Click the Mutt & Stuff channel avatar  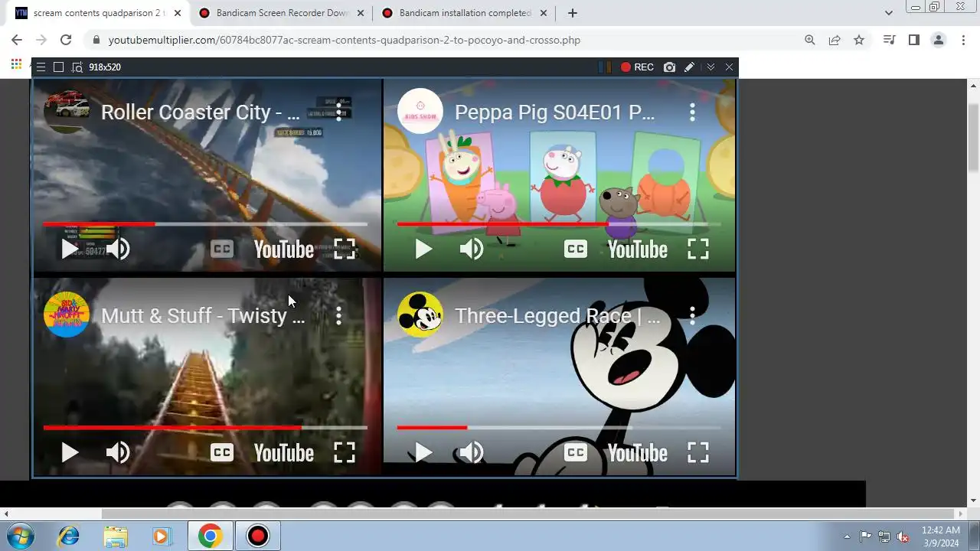(67, 315)
